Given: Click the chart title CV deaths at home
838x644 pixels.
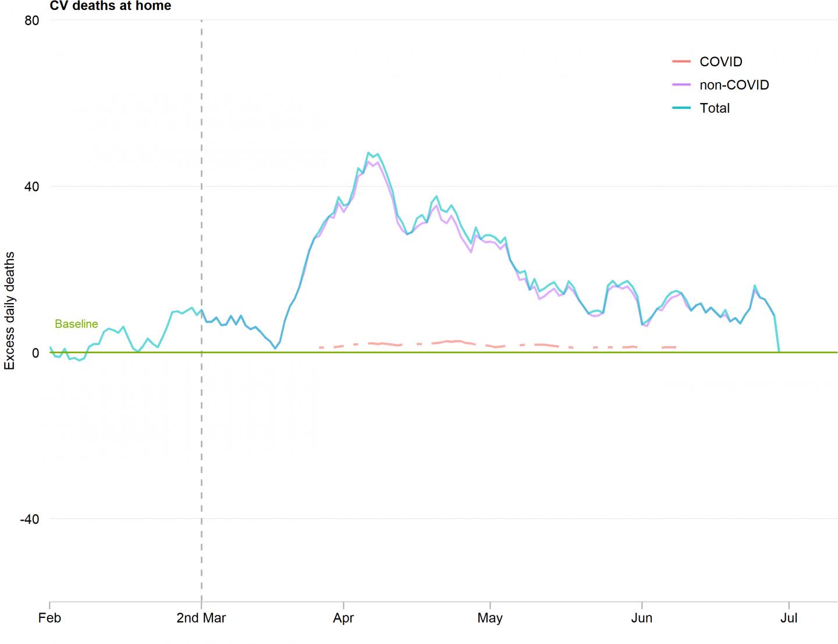Looking at the screenshot, I should [x=111, y=6].
